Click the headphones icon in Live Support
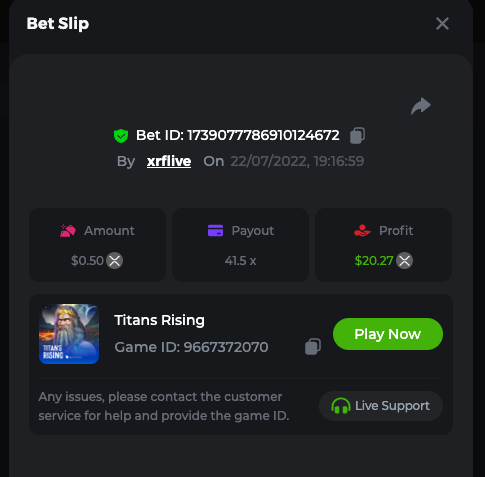The image size is (485, 477). click(341, 406)
